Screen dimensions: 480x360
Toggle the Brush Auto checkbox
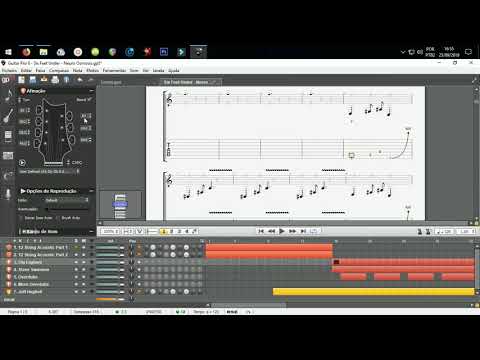click(58, 218)
